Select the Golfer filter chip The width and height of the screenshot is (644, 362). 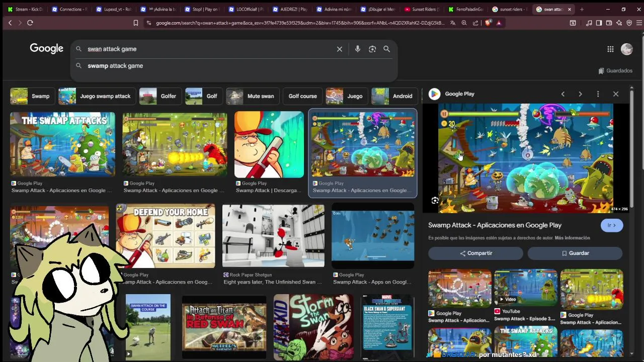pyautogui.click(x=160, y=96)
